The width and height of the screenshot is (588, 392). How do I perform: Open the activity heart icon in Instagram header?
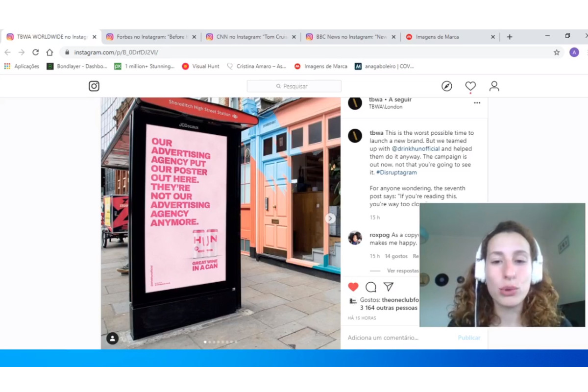pos(470,86)
